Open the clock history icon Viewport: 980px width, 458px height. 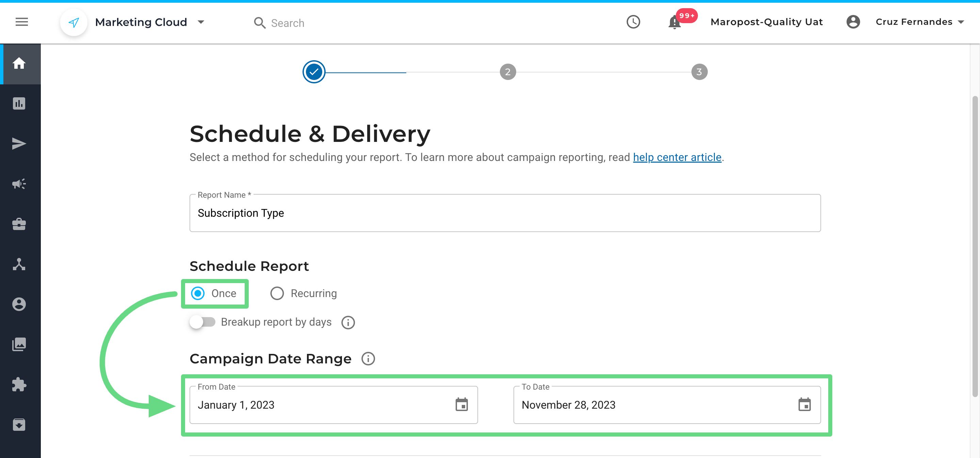click(633, 22)
